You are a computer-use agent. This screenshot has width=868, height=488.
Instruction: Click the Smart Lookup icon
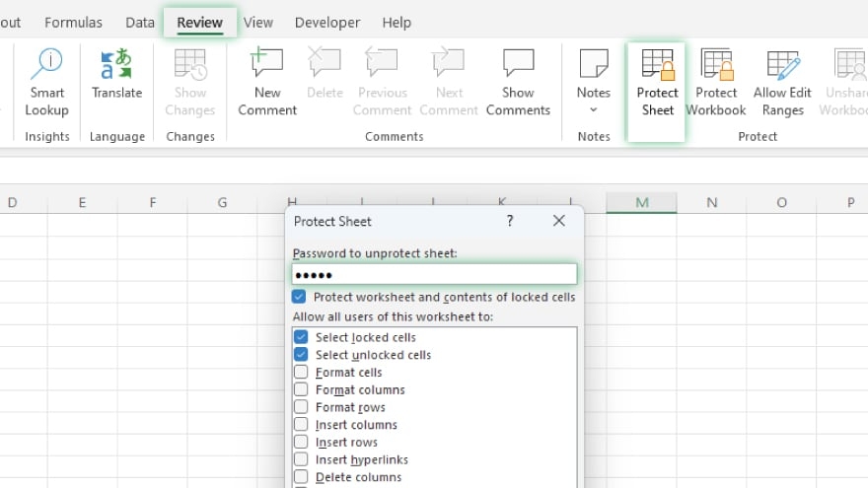(46, 65)
